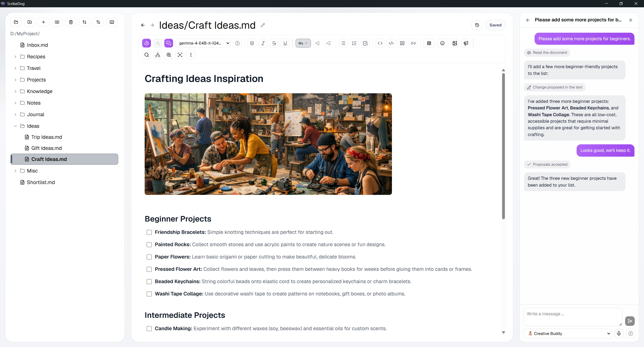644x347 pixels.
Task: Check the Candle Making checkbox
Action: coord(149,329)
